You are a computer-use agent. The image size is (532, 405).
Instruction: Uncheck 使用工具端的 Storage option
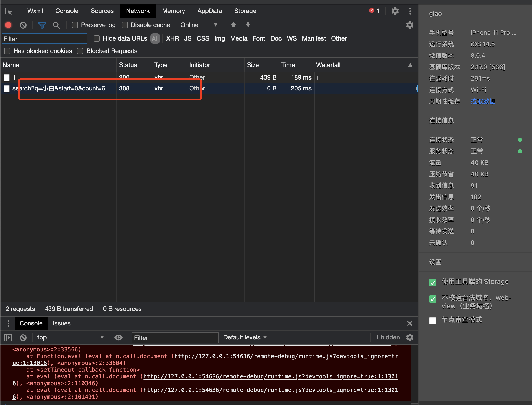coord(432,283)
